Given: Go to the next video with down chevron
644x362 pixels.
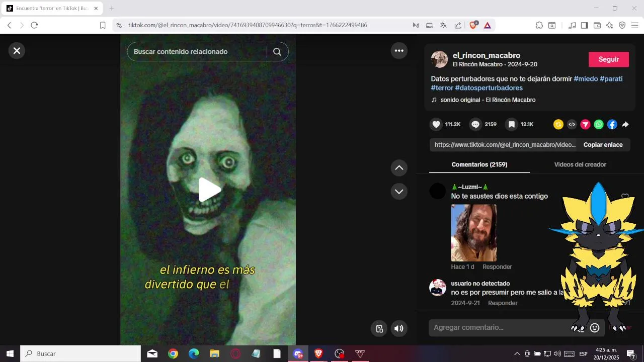Looking at the screenshot, I should (399, 192).
